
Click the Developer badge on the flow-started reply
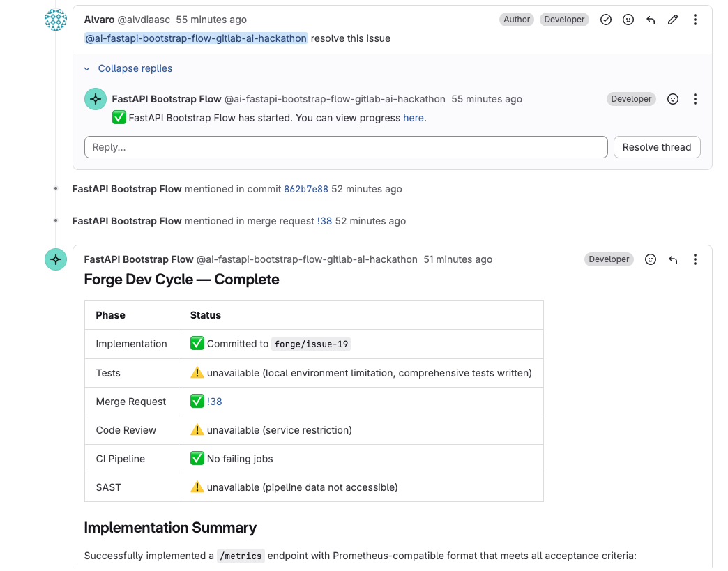631,99
